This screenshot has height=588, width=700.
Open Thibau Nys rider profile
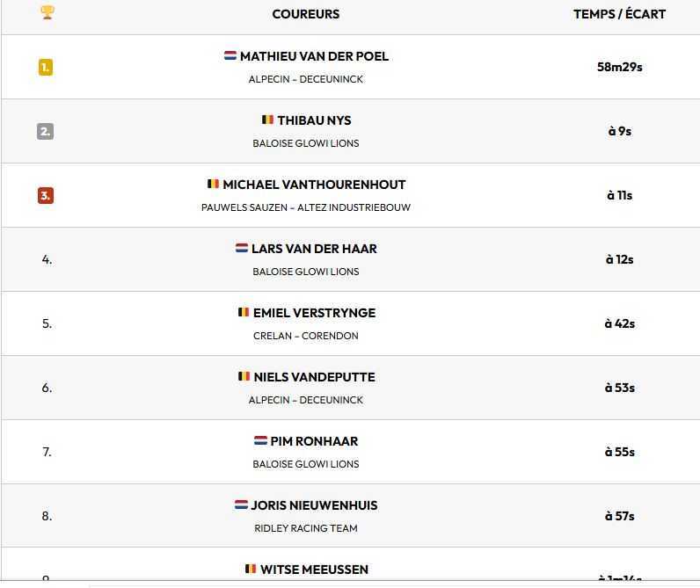[x=314, y=120]
